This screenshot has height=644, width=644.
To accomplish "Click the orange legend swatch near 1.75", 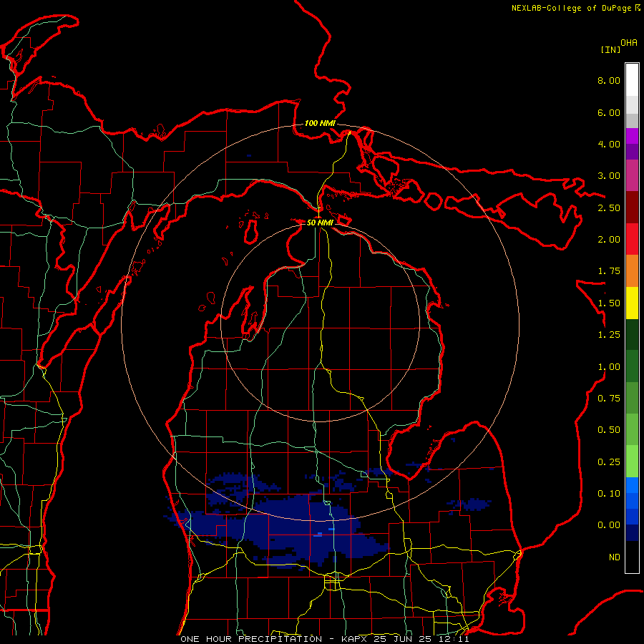I will [x=632, y=271].
